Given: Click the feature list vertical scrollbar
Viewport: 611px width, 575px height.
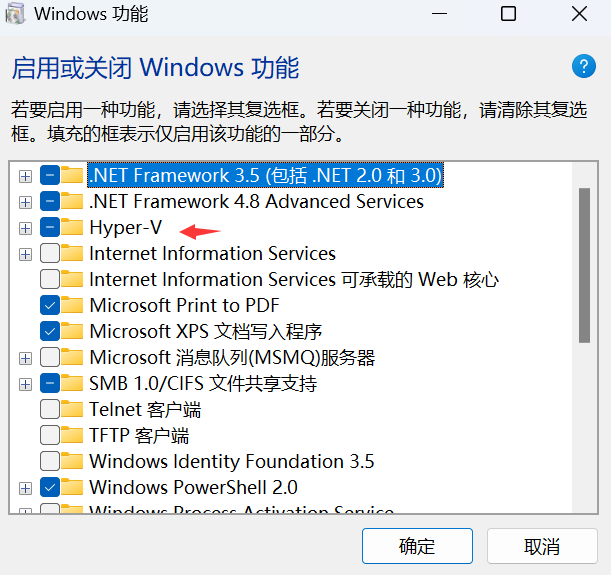Looking at the screenshot, I should tap(584, 337).
